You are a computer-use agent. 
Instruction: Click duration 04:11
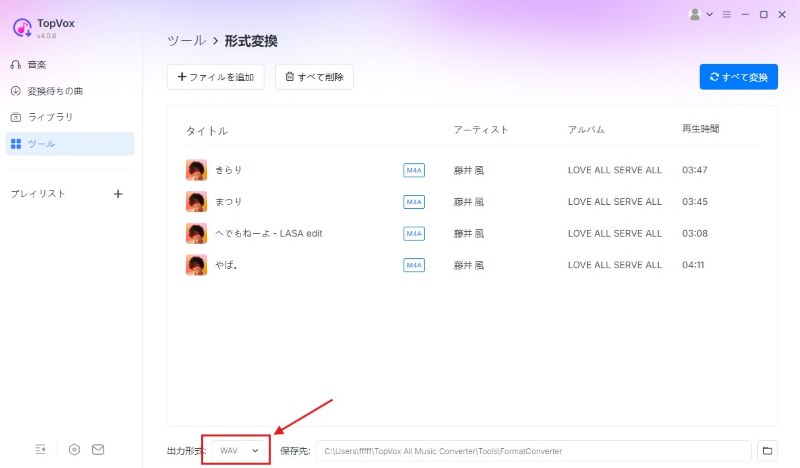pyautogui.click(x=693, y=265)
